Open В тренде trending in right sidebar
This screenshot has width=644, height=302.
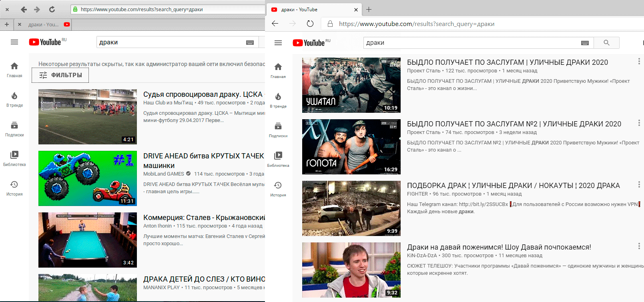[x=278, y=100]
